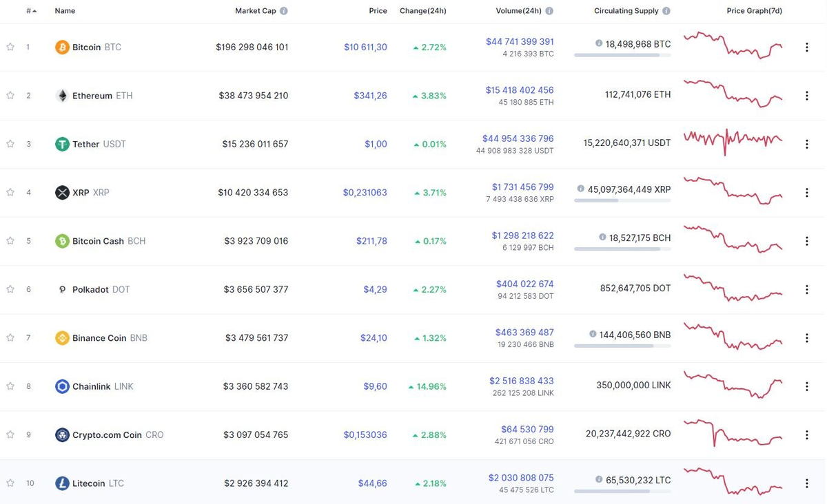Sort by the Circulating Supply column header
This screenshot has width=827, height=504.
pos(626,11)
